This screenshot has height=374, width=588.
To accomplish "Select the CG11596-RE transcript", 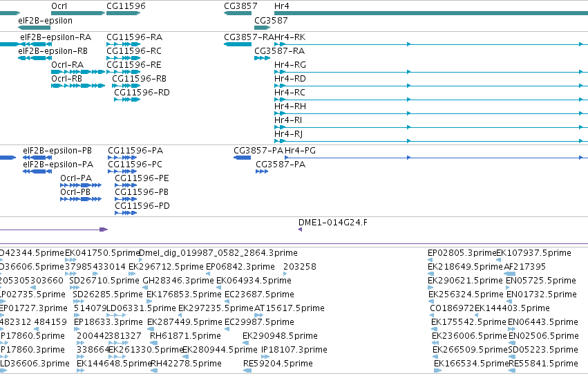I will (x=134, y=65).
